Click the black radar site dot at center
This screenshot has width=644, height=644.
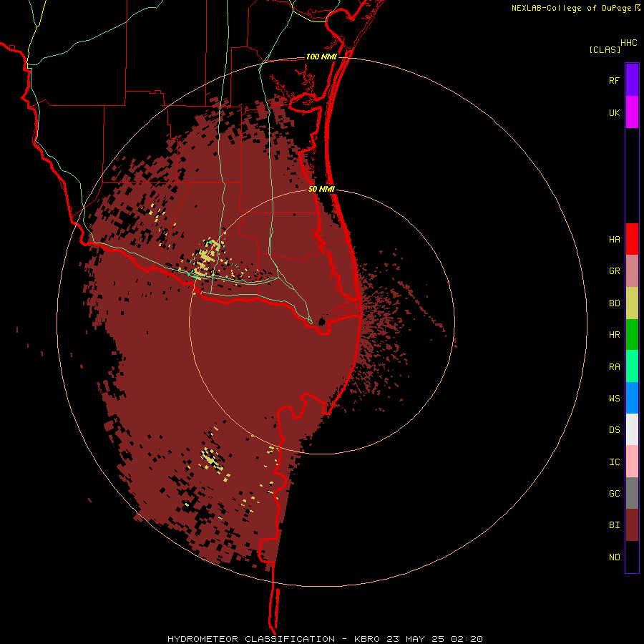pyautogui.click(x=322, y=321)
